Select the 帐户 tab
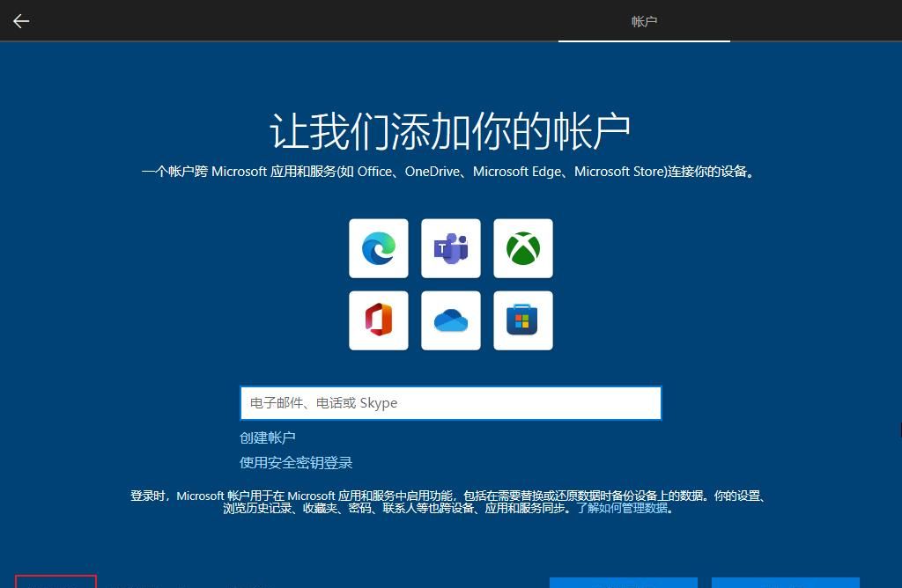902x588 pixels. click(x=644, y=21)
